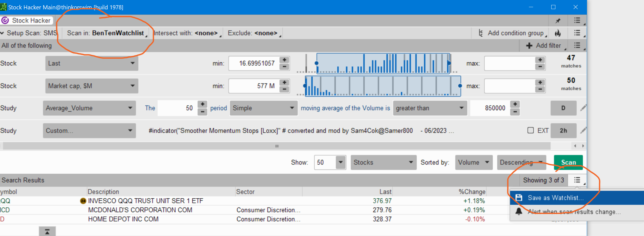
Task: Click the Last max input field
Action: [510, 63]
